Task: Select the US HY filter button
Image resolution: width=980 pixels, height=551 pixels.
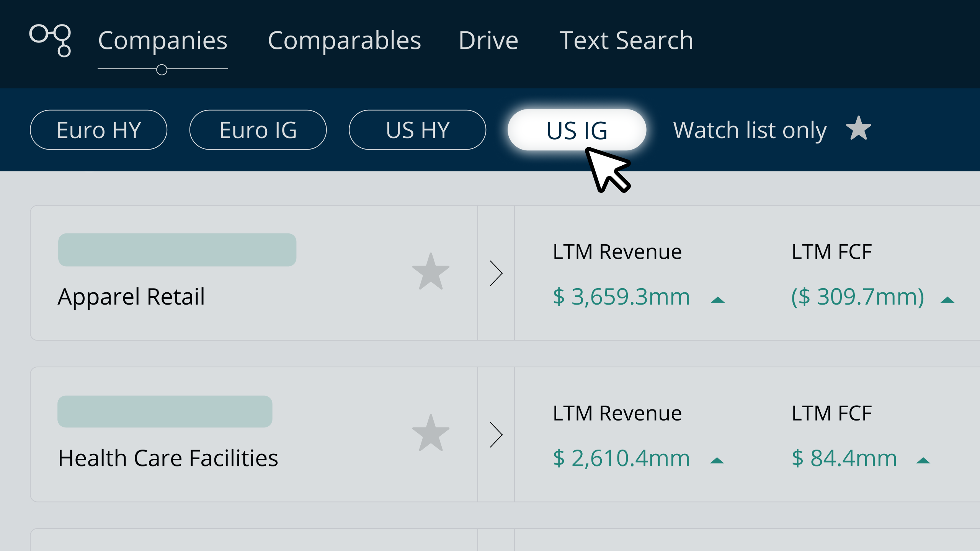Action: (x=417, y=130)
